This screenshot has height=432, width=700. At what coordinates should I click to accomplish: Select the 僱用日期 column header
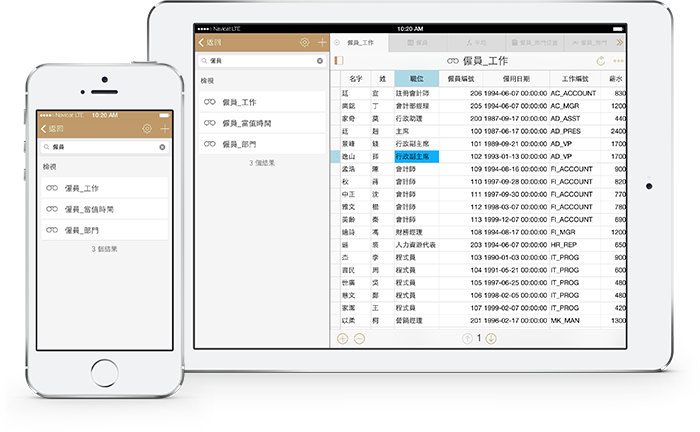(516, 79)
